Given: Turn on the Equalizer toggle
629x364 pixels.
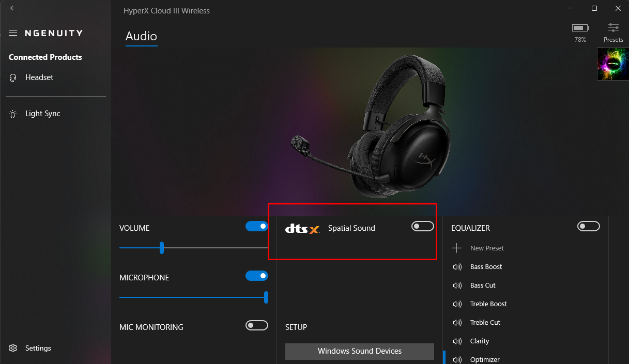Looking at the screenshot, I should 589,226.
